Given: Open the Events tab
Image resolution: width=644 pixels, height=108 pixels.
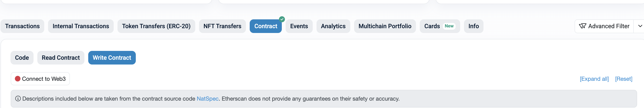Looking at the screenshot, I should pos(299,26).
